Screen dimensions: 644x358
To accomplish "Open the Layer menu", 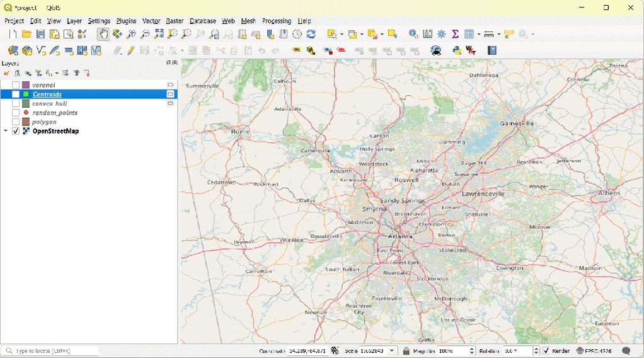I will [74, 21].
